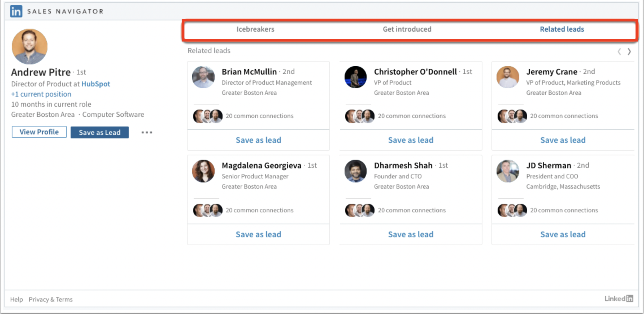The height and width of the screenshot is (314, 644).
Task: Open Privacy & Terms in the footer
Action: (x=51, y=299)
